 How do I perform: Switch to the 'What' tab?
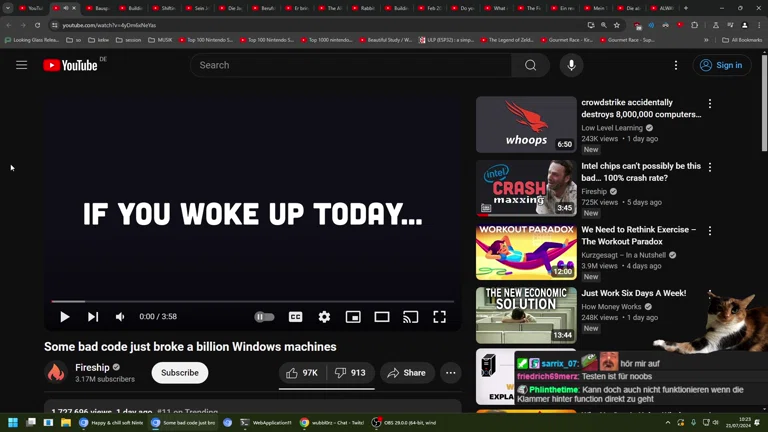pos(496,8)
